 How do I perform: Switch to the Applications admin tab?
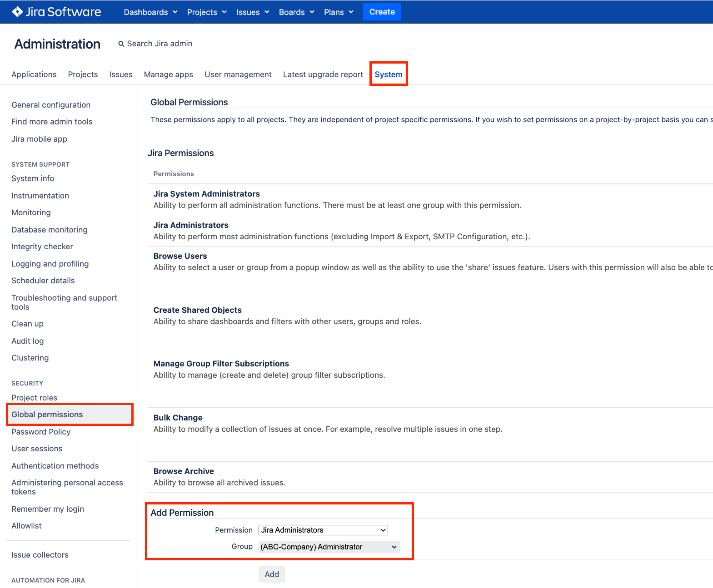coord(34,74)
